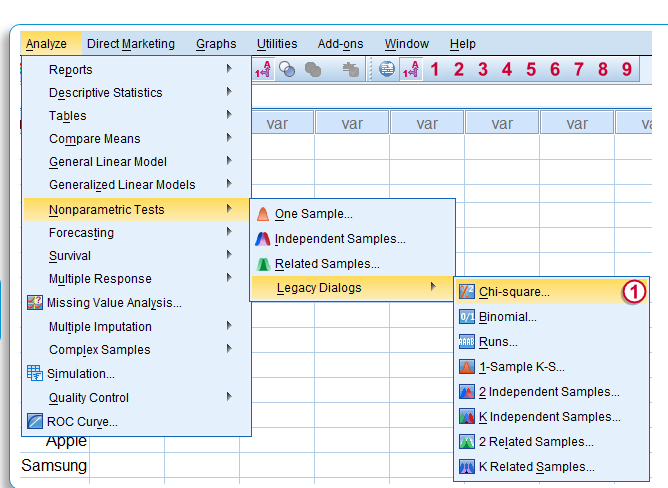The height and width of the screenshot is (488, 668).
Task: Click the K Related Samples icon
Action: tap(466, 466)
